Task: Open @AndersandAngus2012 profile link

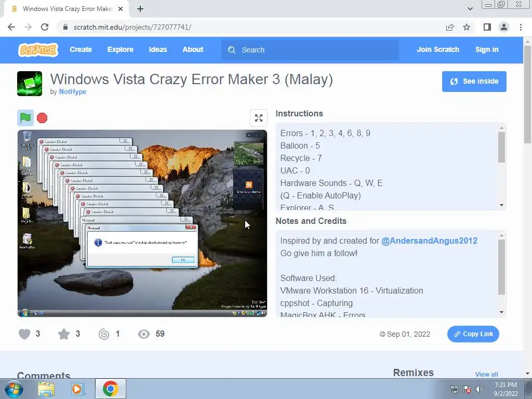Action: coord(429,241)
